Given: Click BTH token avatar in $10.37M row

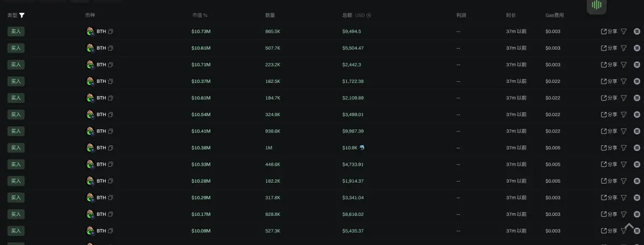Looking at the screenshot, I should [x=90, y=81].
